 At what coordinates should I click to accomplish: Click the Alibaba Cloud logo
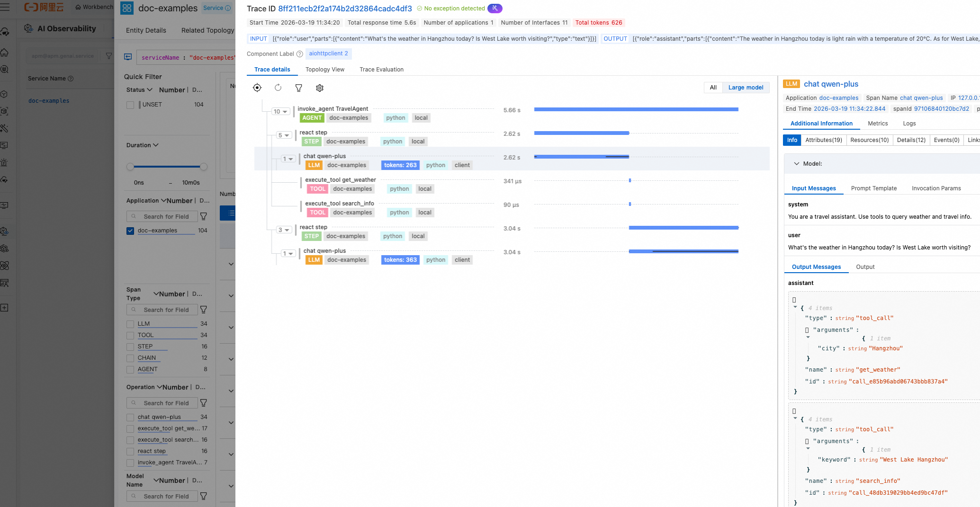tap(44, 7)
